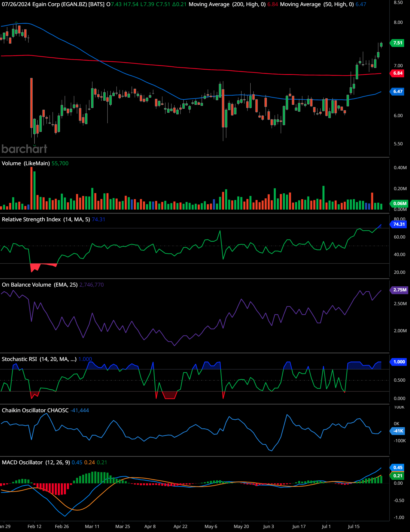
Task: Click the Jun 3 date axis label
Action: pyautogui.click(x=268, y=526)
